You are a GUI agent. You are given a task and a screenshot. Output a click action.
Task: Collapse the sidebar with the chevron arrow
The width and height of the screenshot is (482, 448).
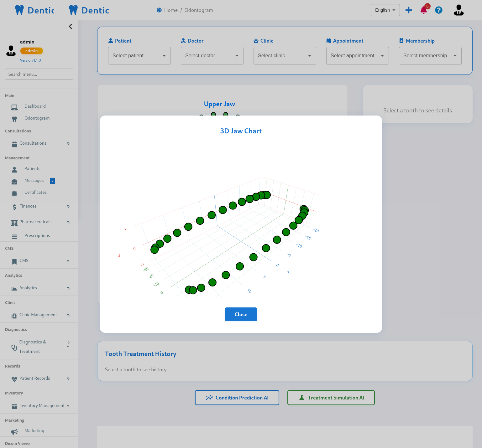pos(71,27)
